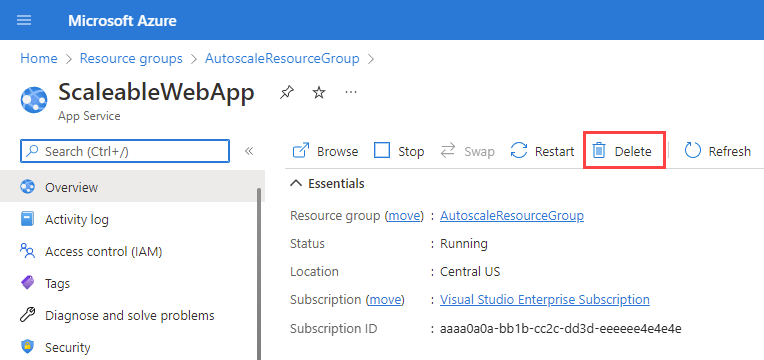Open the hamburger portal menu

(x=24, y=20)
